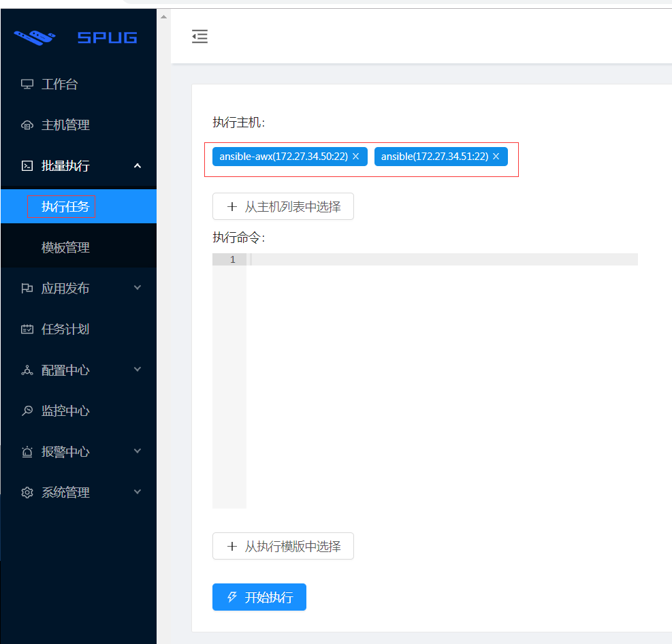Screen dimensions: 672x644
Task: Click the monitor icon beside 工作台
Action: (x=27, y=84)
